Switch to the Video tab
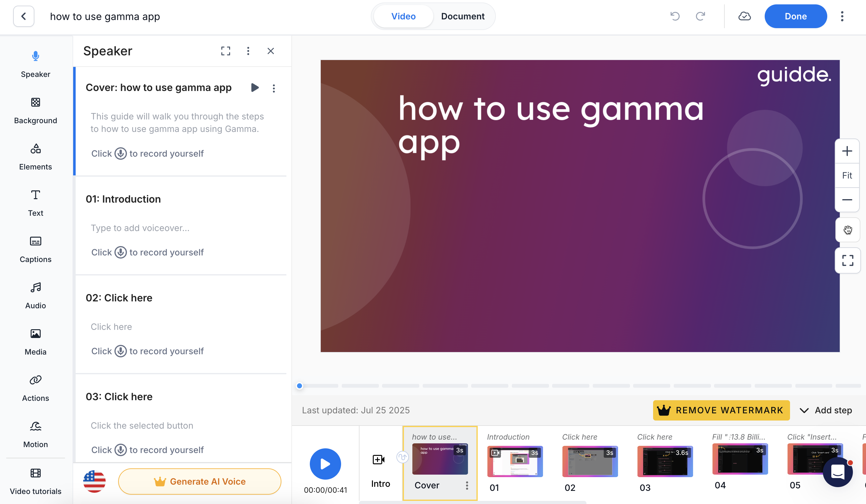The image size is (866, 504). 403,16
